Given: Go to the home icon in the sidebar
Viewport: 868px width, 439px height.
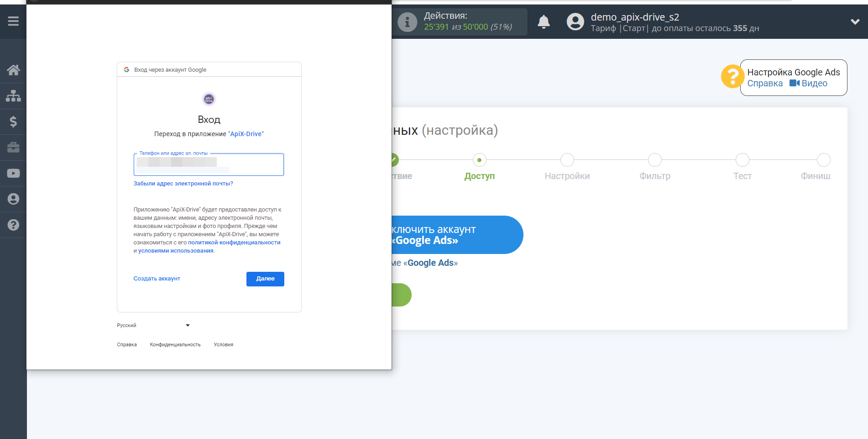Looking at the screenshot, I should pos(13,70).
